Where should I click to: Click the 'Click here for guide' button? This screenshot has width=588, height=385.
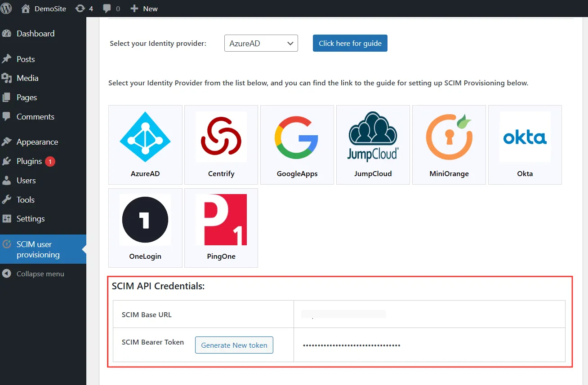(350, 44)
